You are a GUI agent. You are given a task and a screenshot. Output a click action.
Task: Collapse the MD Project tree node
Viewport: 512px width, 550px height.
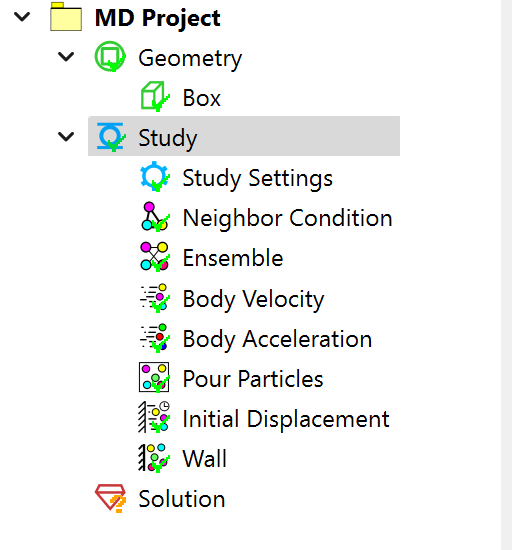[x=22, y=16]
